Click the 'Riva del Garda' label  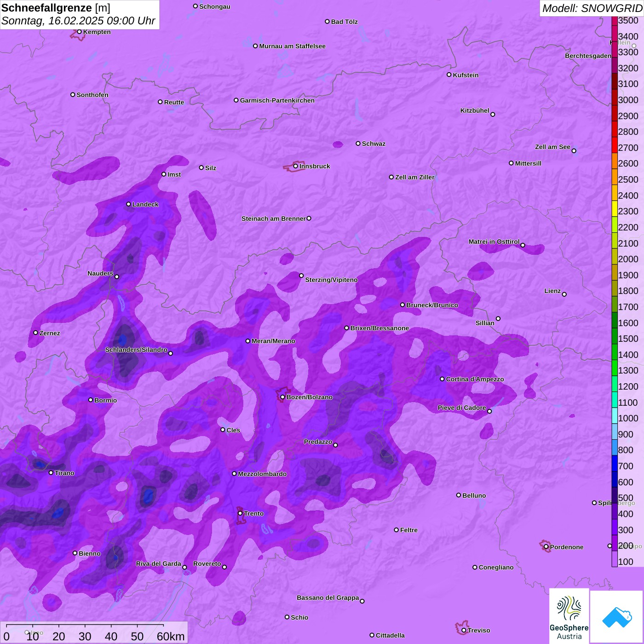[159, 563]
